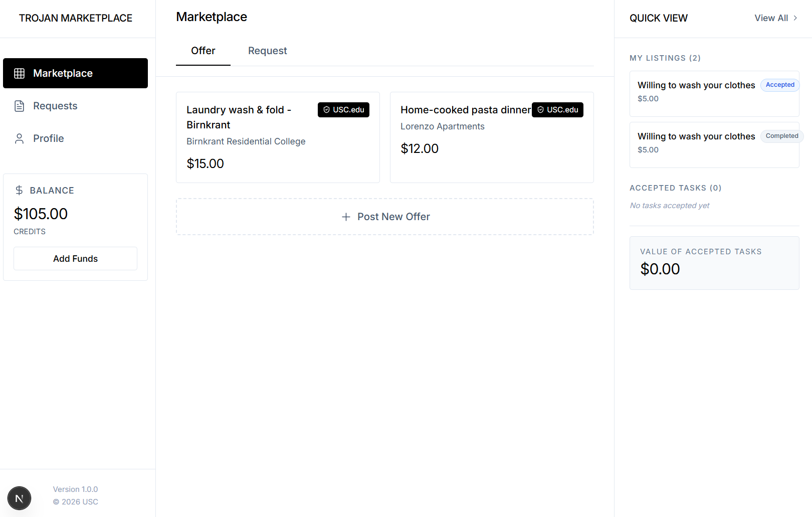This screenshot has height=517, width=812.
Task: Expand Quick View using the chevron arrow
Action: tap(795, 18)
